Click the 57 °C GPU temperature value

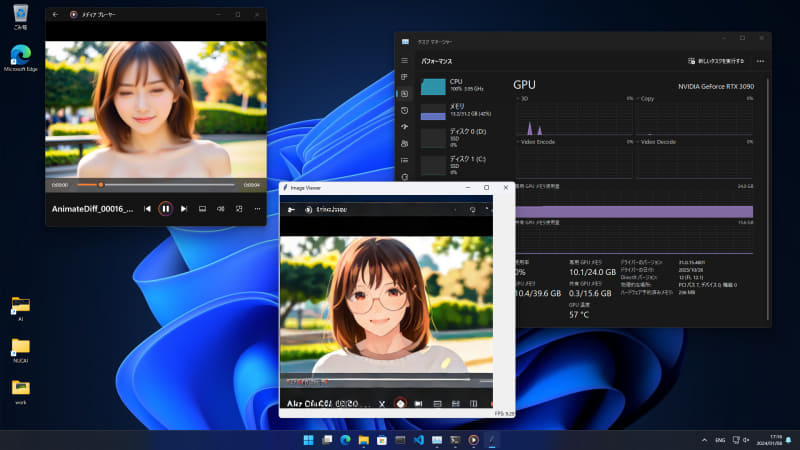[579, 315]
